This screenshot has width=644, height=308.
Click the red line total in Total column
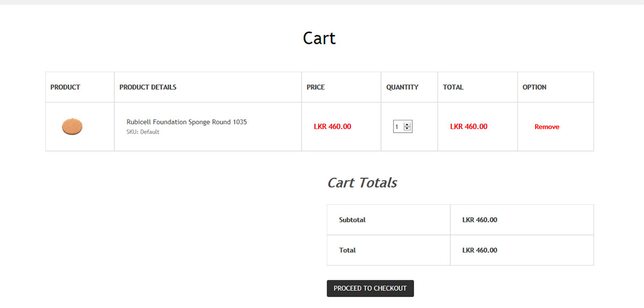pos(469,127)
